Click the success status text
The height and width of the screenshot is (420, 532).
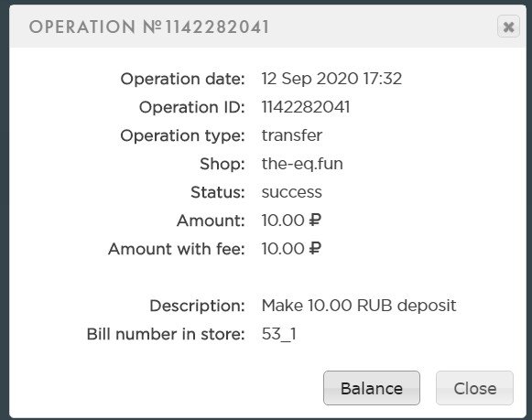292,192
